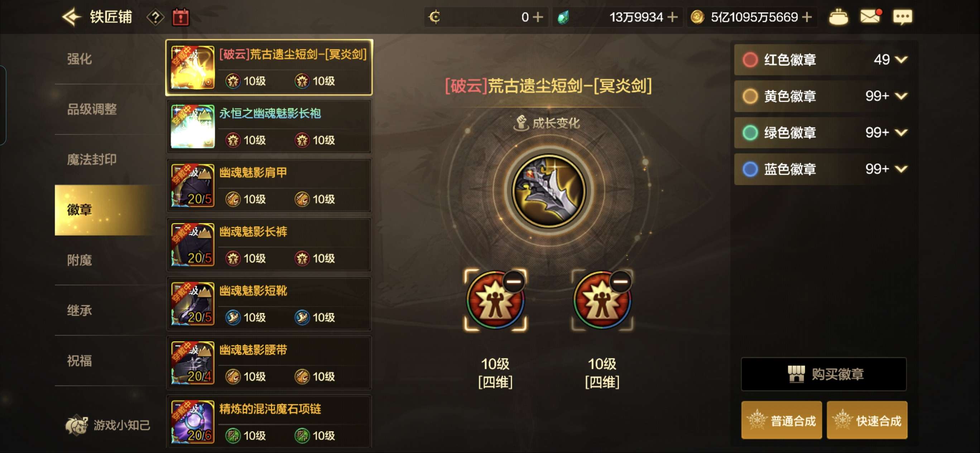Click 成长变化 growth change toggle
Viewport: 980px width, 453px height.
tap(547, 123)
